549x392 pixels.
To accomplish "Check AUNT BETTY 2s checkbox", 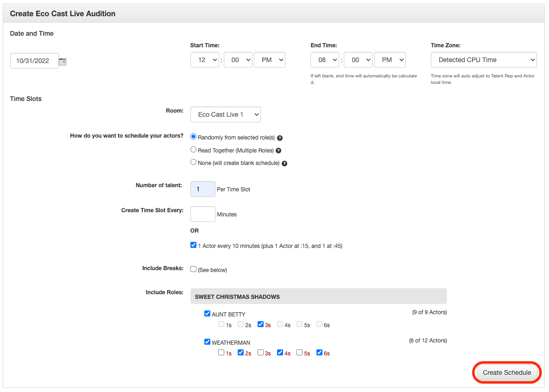I will 240,324.
